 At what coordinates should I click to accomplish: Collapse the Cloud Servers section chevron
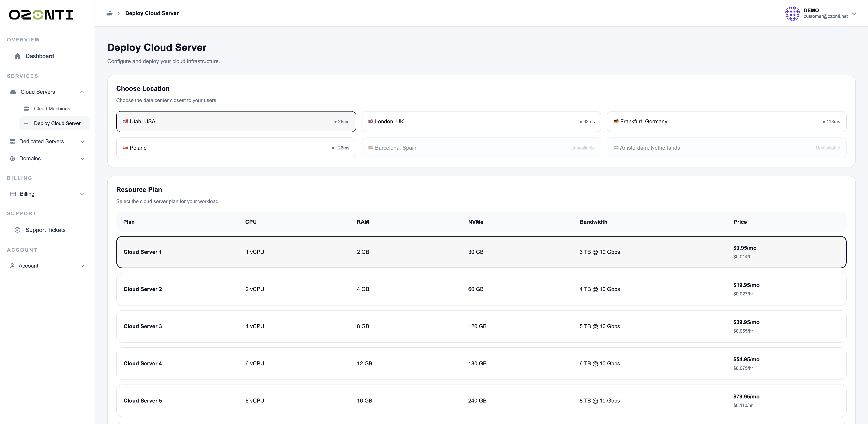pos(82,92)
